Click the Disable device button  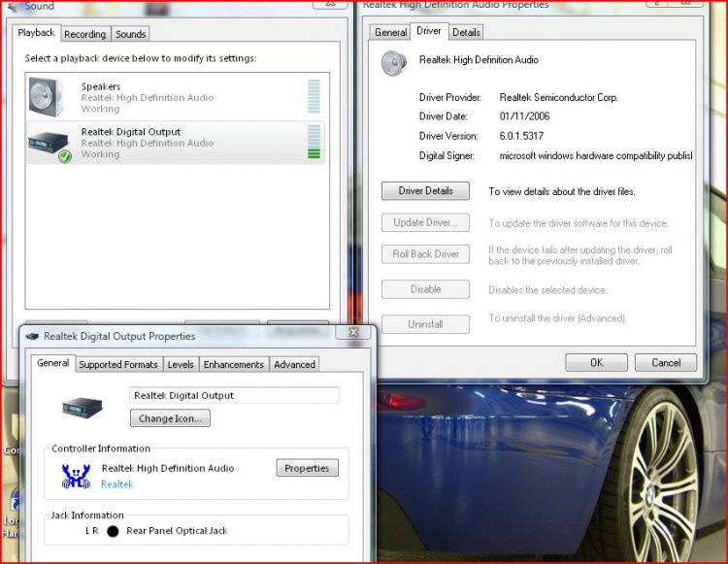point(425,289)
